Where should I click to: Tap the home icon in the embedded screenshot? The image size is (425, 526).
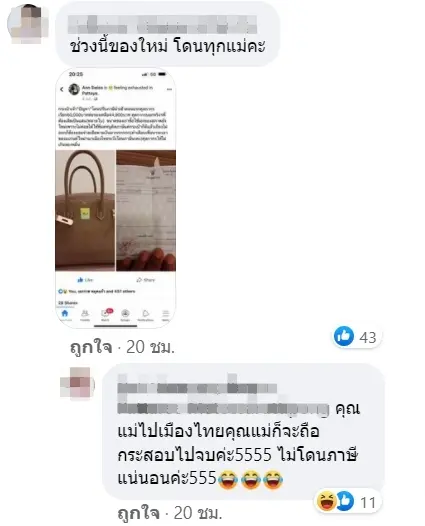tap(65, 314)
